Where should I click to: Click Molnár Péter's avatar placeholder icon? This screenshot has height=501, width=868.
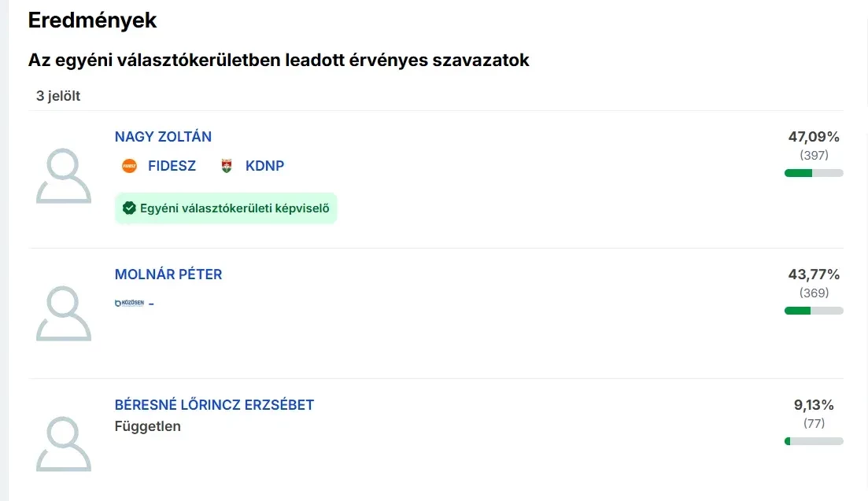coord(64,313)
